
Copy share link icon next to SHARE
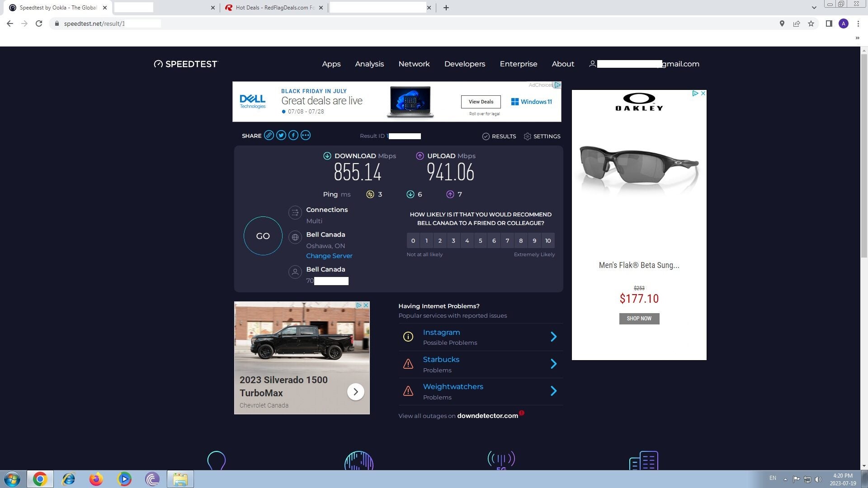pos(269,136)
